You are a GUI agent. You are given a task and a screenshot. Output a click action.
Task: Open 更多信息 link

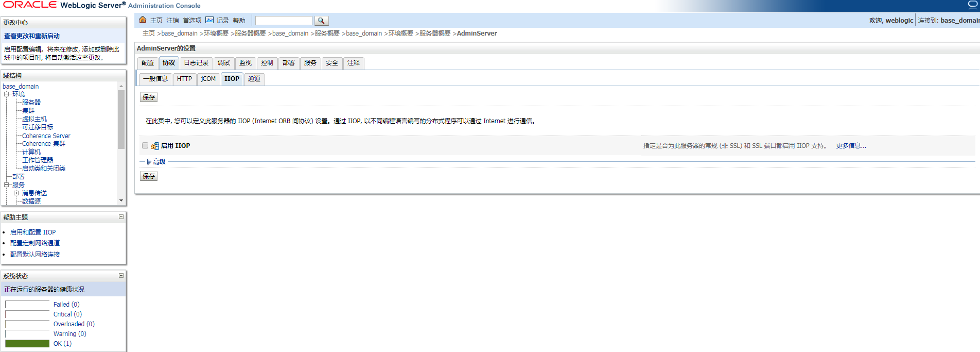click(851, 146)
